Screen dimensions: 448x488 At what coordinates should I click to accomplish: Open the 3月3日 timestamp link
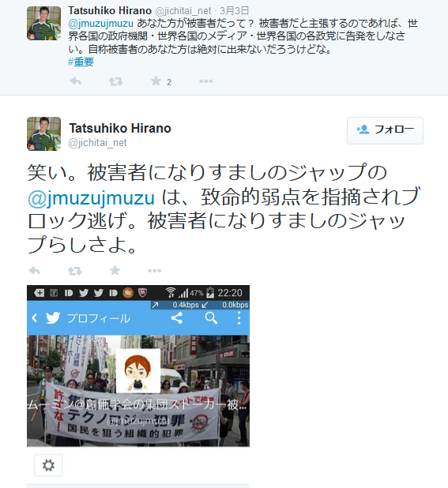pyautogui.click(x=234, y=11)
